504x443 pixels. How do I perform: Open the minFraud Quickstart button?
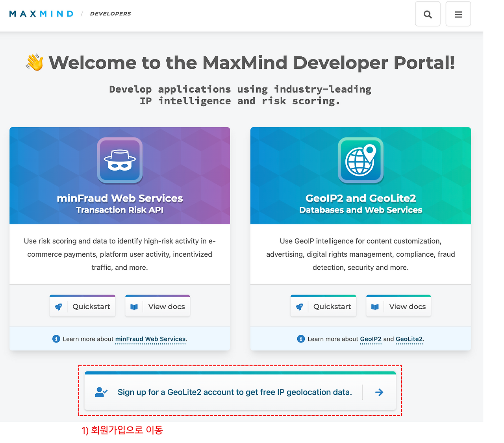[x=82, y=306]
